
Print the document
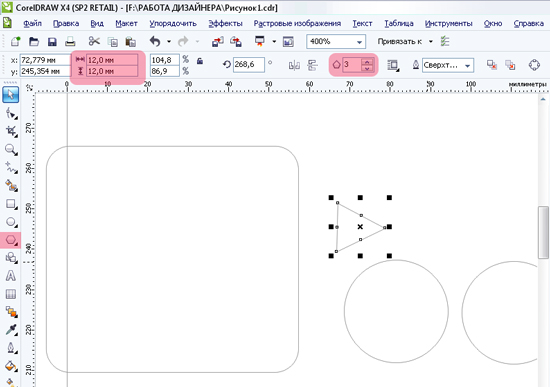(x=70, y=41)
